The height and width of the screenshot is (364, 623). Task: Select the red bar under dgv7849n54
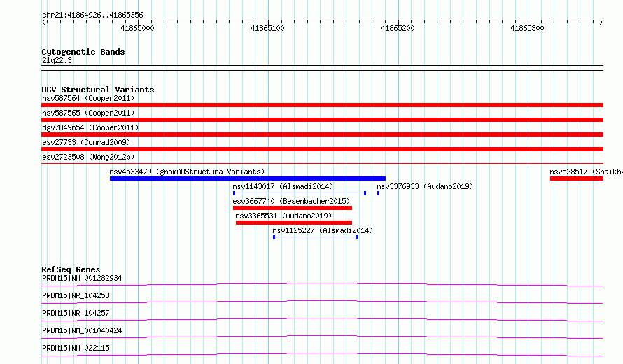click(x=322, y=134)
